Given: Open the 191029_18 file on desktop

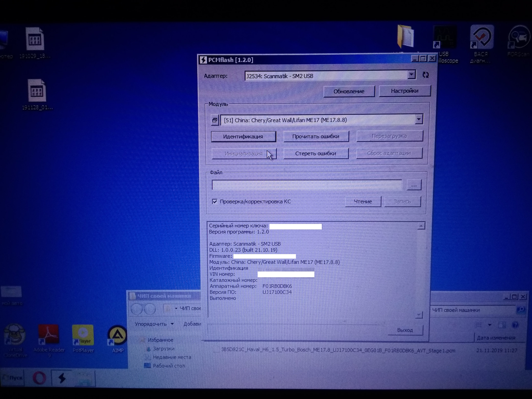Looking at the screenshot, I should 35,43.
